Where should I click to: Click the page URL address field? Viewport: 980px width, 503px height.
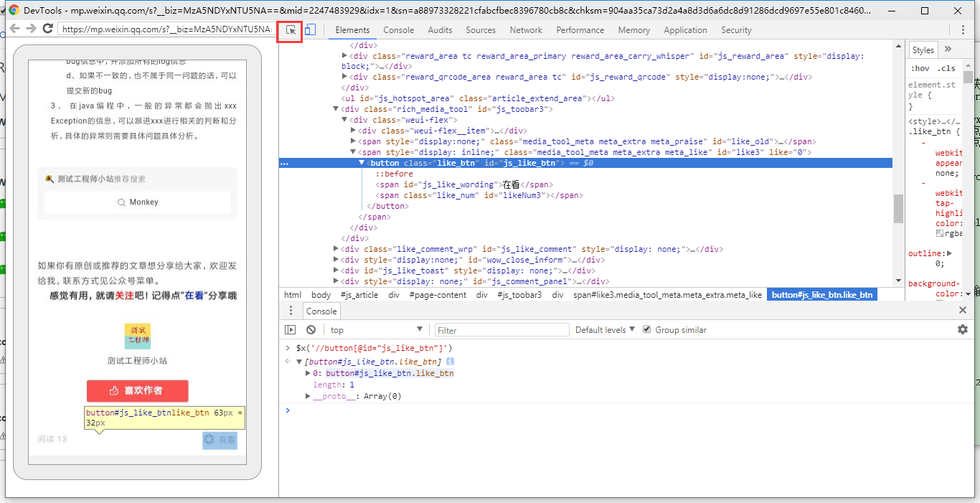point(166,29)
